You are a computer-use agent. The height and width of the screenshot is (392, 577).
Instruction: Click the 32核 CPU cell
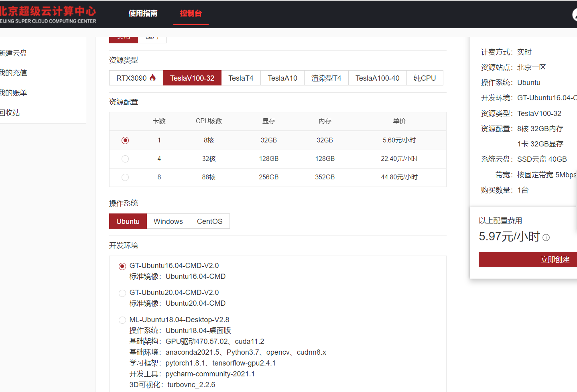pyautogui.click(x=209, y=158)
